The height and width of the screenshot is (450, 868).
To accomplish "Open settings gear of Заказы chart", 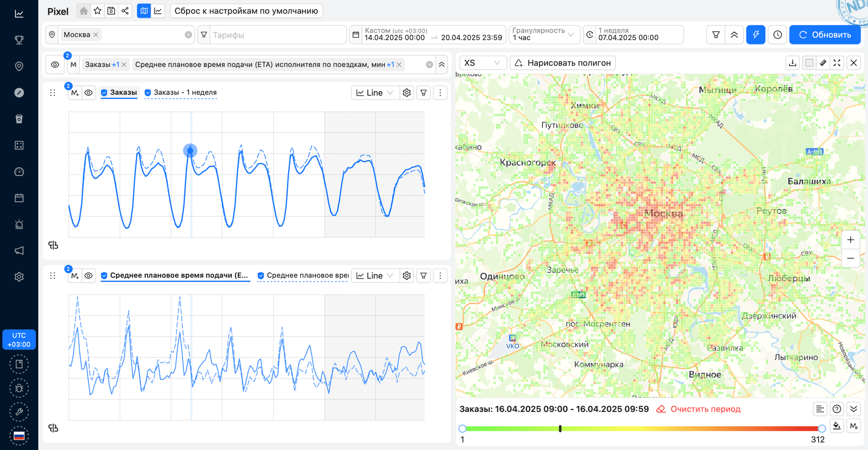I will point(407,93).
